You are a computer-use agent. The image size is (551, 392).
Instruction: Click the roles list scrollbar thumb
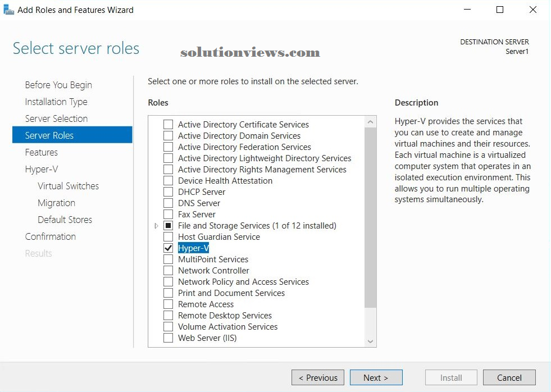point(370,218)
